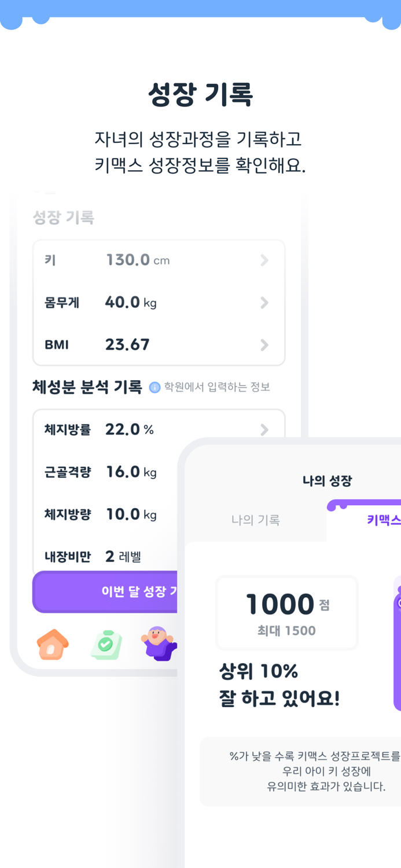The image size is (401, 868).
Task: Switch to the 나의 기록 tab
Action: click(256, 520)
